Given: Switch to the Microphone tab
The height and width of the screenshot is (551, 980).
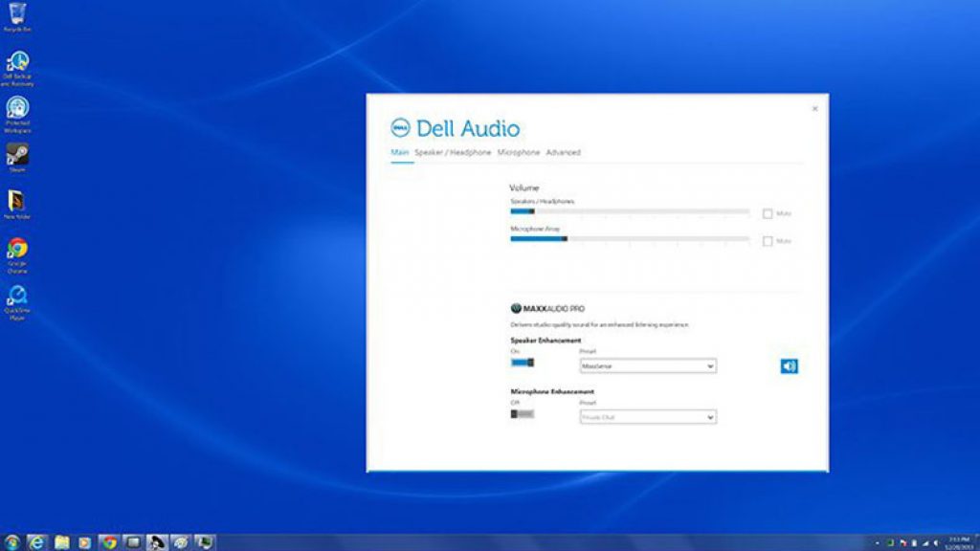Looking at the screenshot, I should point(518,152).
